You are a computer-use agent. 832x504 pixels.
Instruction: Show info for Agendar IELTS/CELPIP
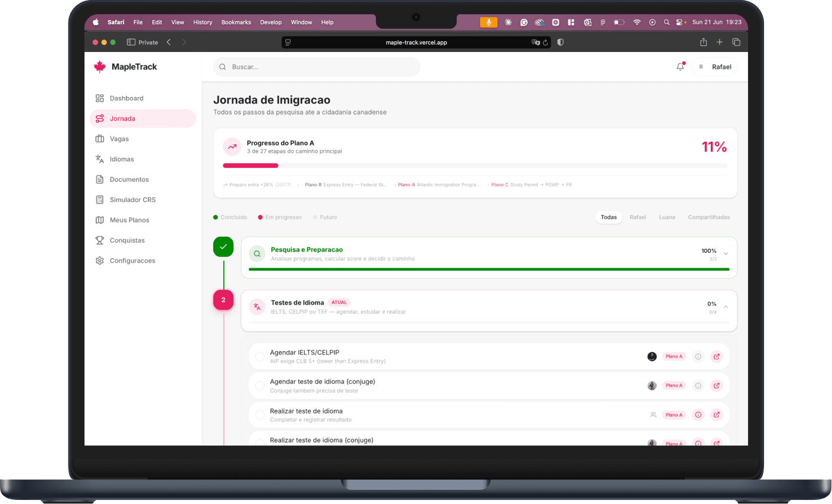tap(698, 356)
